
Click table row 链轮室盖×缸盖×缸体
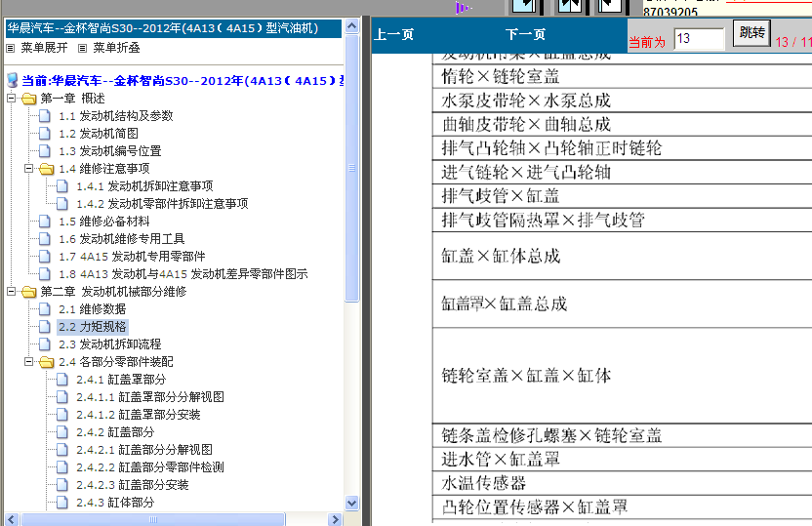(622, 376)
